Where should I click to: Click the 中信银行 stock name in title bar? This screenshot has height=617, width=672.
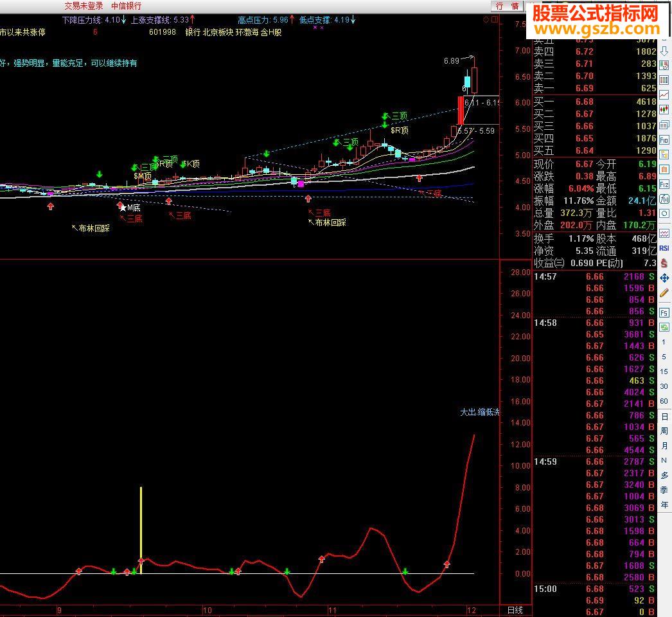127,6
